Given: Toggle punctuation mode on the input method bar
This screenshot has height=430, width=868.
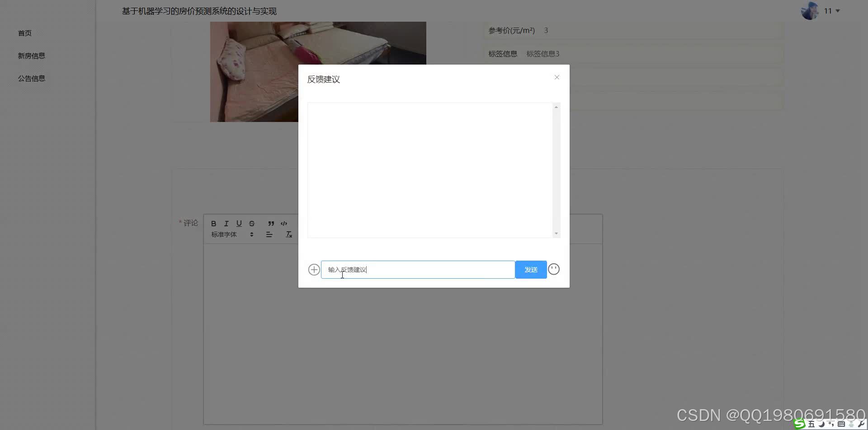Looking at the screenshot, I should coord(831,425).
